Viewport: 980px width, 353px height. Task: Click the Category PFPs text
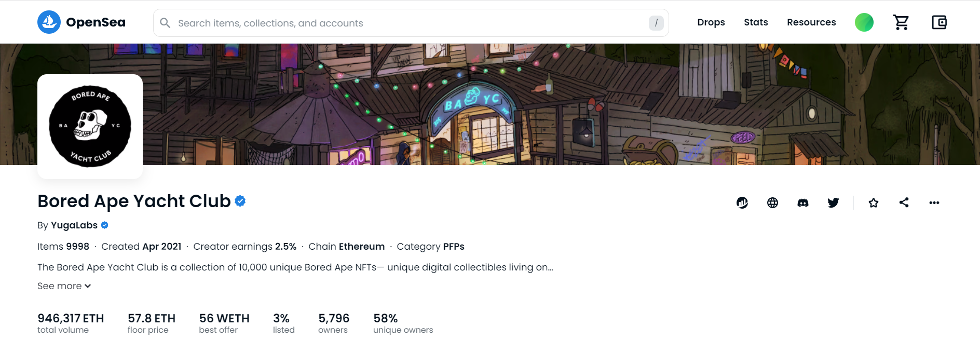point(431,247)
